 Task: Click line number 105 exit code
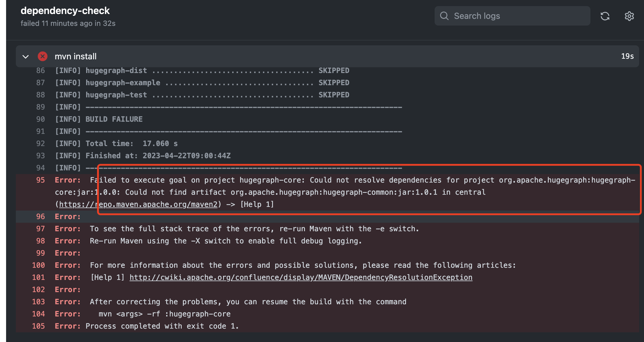pos(38,326)
